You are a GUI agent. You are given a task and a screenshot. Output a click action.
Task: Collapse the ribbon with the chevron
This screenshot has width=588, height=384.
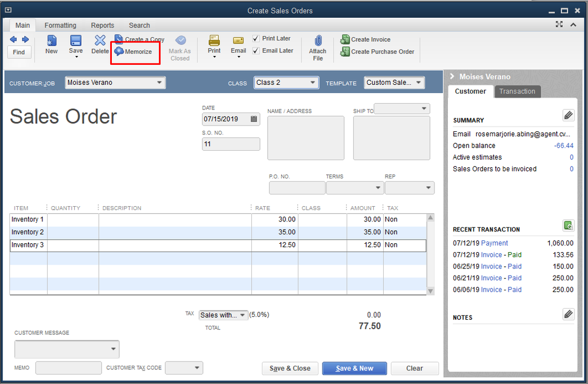573,25
